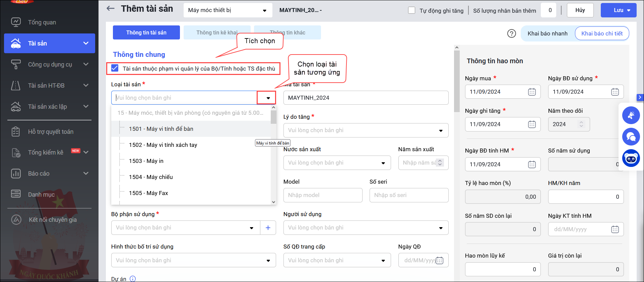Image resolution: width=644 pixels, height=282 pixels.
Task: Open the Lý do tăng dropdown
Action: point(366,130)
